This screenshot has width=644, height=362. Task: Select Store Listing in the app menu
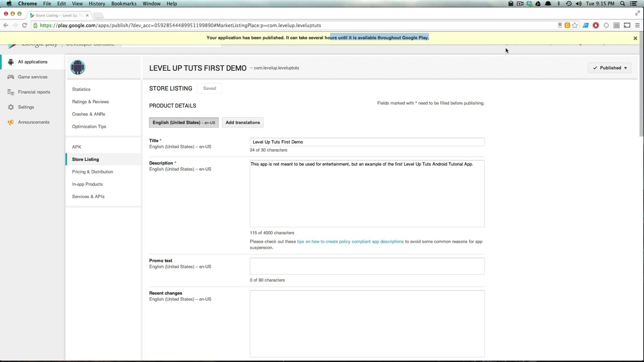click(86, 159)
